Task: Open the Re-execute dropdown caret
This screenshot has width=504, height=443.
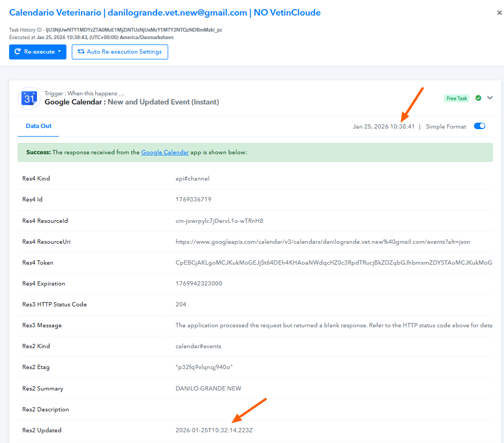Action: pos(60,52)
